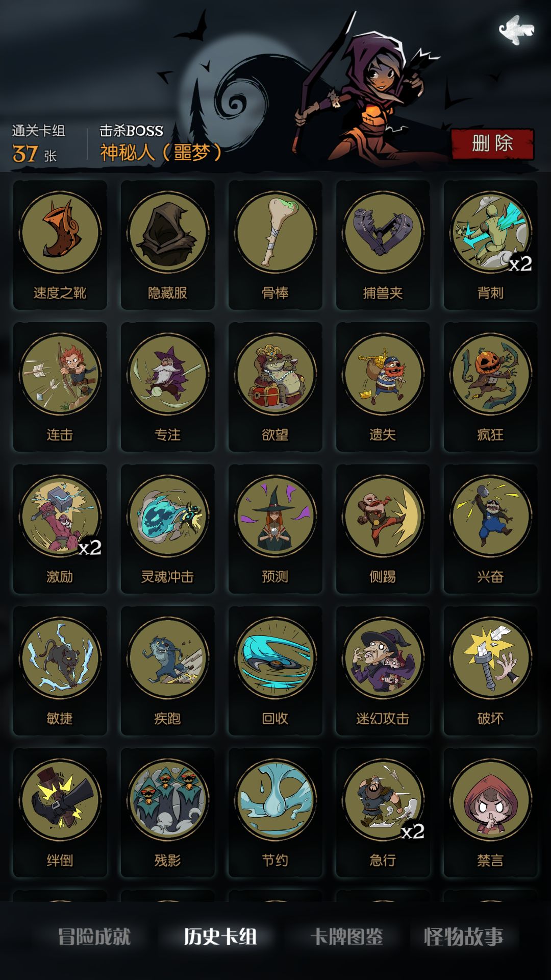Tap the 欲望 frog king card
551x980 pixels.
pyautogui.click(x=275, y=386)
